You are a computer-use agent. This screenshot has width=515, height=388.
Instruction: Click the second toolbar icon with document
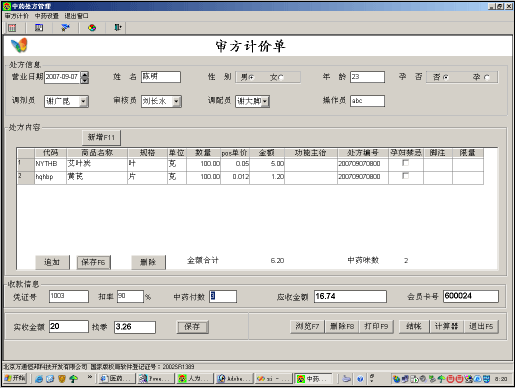pyautogui.click(x=39, y=28)
